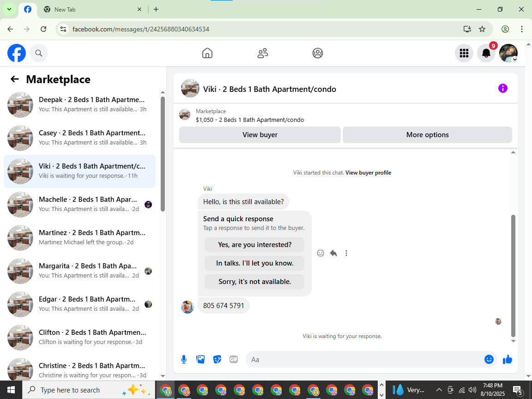Choose a GIF
The image size is (532, 399).
pyautogui.click(x=233, y=359)
